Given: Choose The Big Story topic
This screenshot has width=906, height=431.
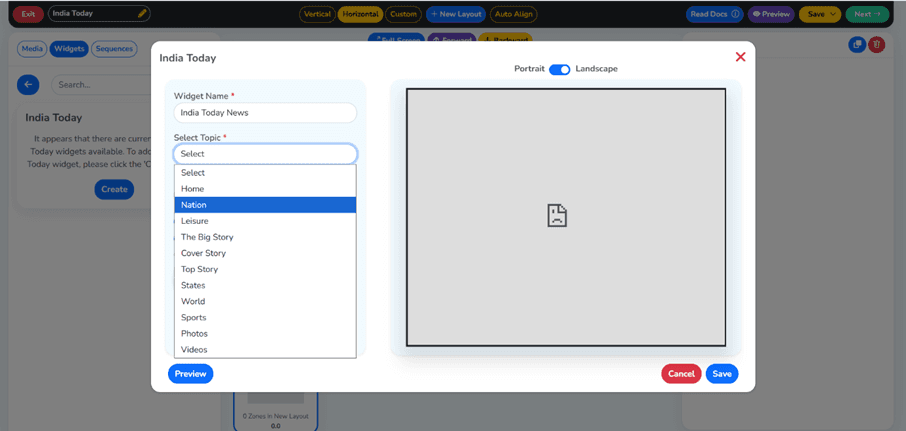Looking at the screenshot, I should (x=265, y=237).
